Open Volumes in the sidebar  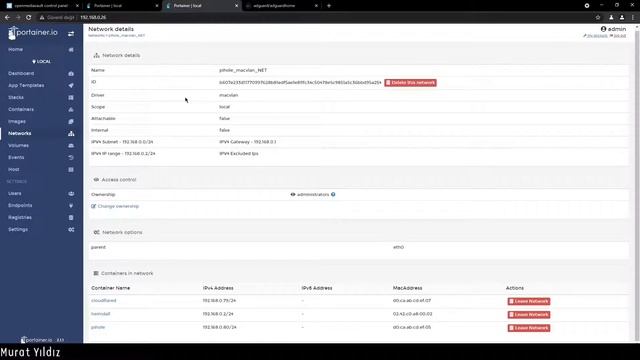pos(18,145)
